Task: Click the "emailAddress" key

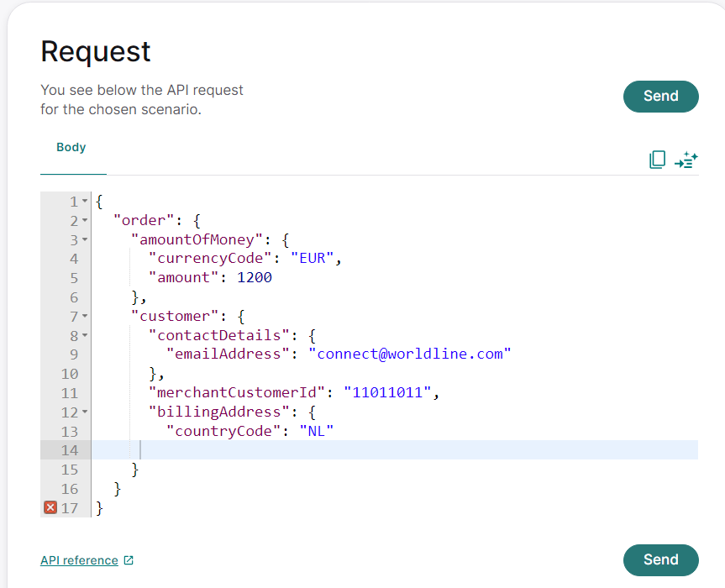Action: coord(228,354)
